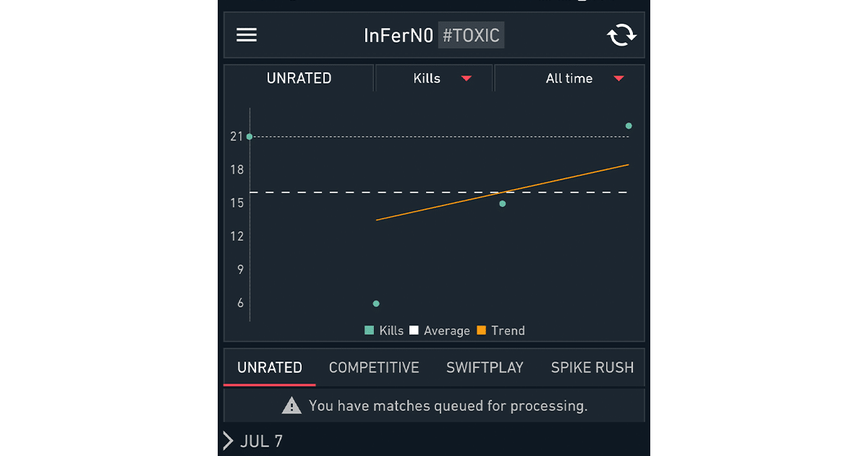Click the lowest data point near 6 kills

pos(376,303)
